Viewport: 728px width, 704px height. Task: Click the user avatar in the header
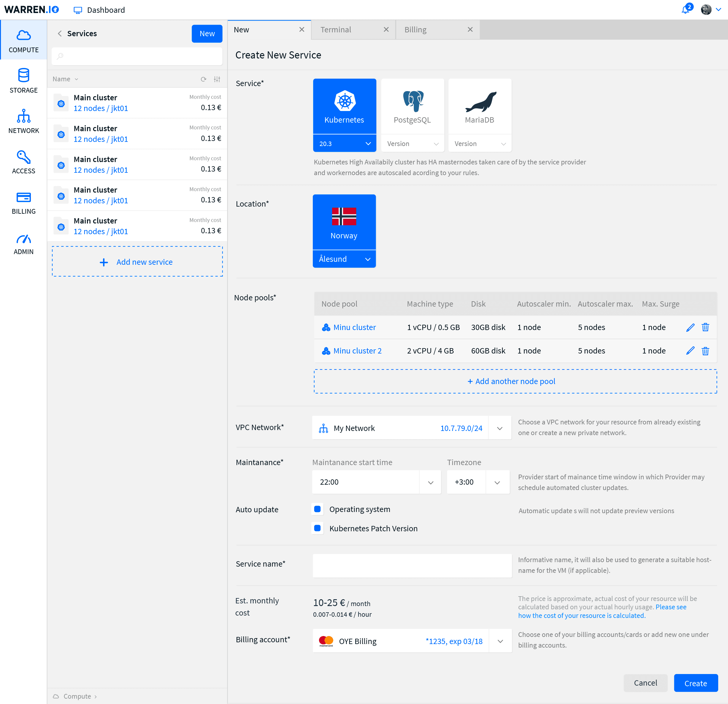click(706, 10)
